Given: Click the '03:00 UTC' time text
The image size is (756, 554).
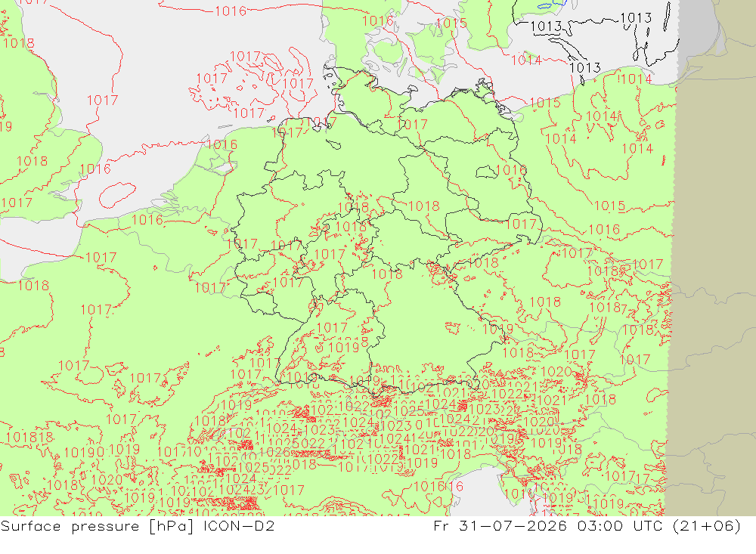Looking at the screenshot, I should click(620, 525).
